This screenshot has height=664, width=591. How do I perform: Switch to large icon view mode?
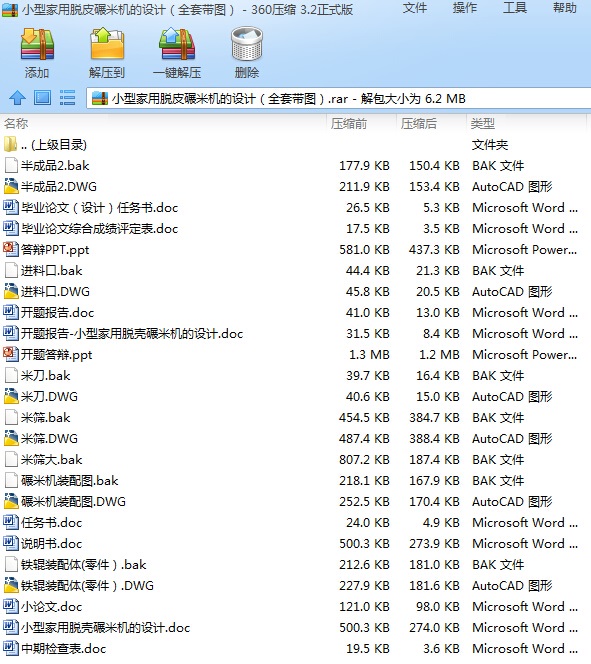(x=42, y=98)
